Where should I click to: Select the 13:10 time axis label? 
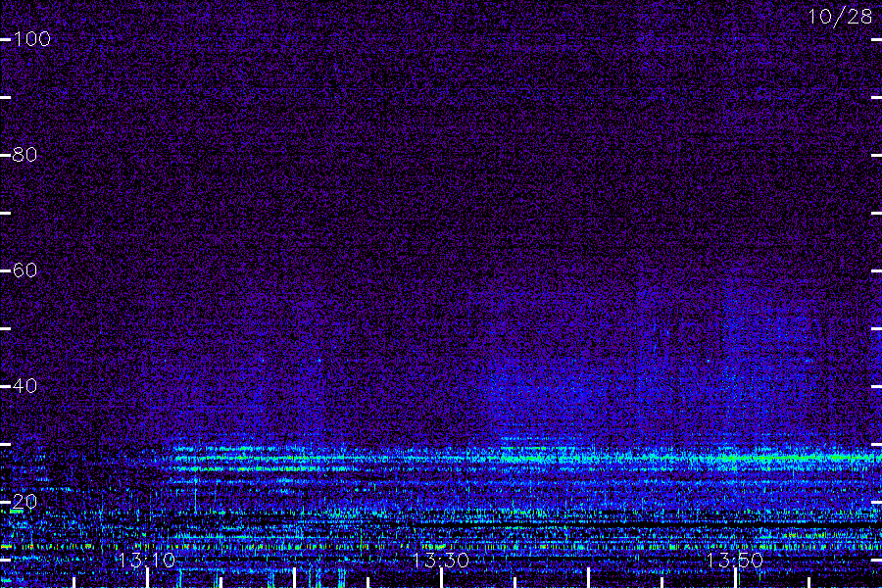146,560
